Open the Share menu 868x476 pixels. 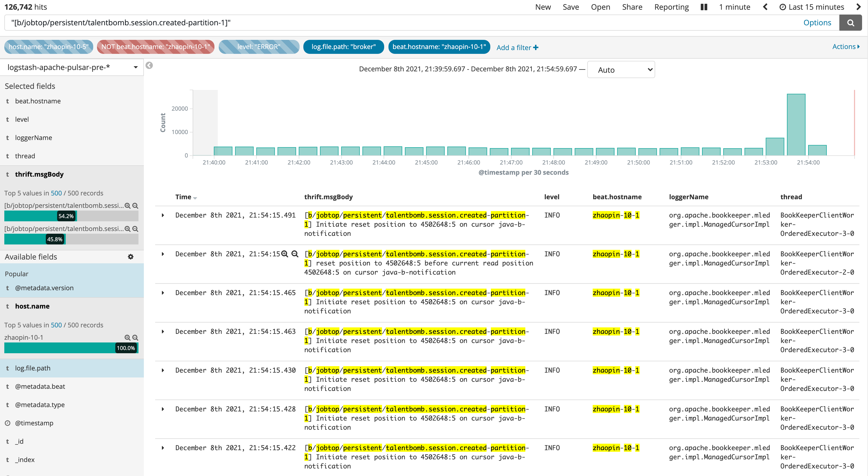(x=632, y=7)
